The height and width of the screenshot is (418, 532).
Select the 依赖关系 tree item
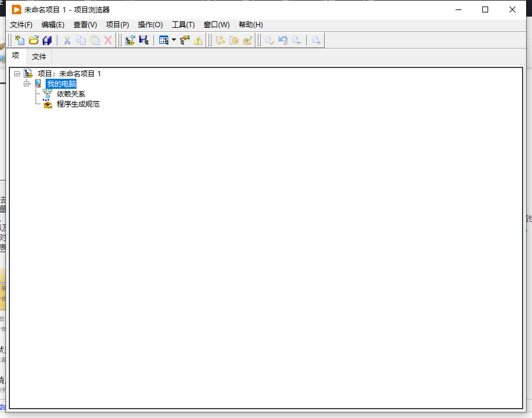70,94
